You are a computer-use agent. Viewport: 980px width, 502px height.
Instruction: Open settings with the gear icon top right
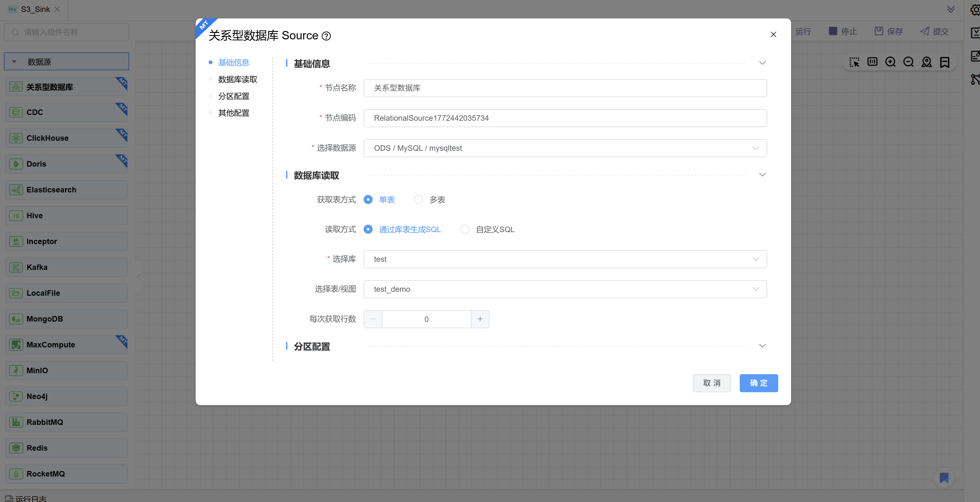pyautogui.click(x=975, y=9)
